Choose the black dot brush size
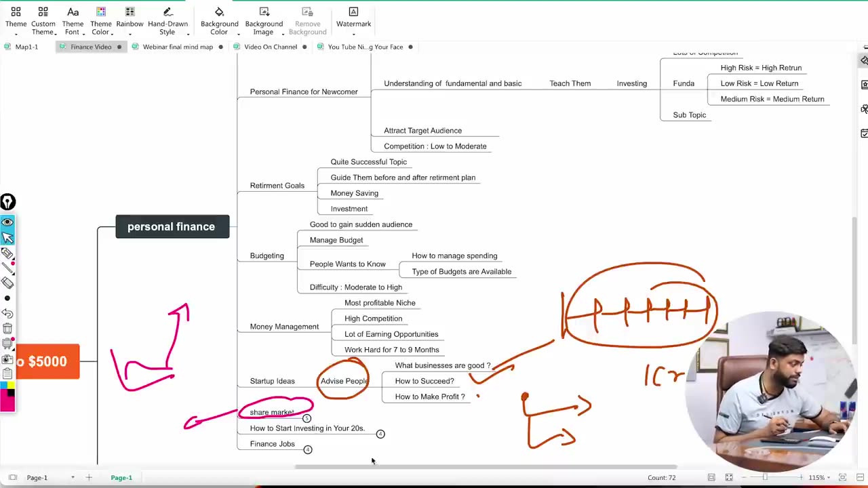 click(x=7, y=298)
